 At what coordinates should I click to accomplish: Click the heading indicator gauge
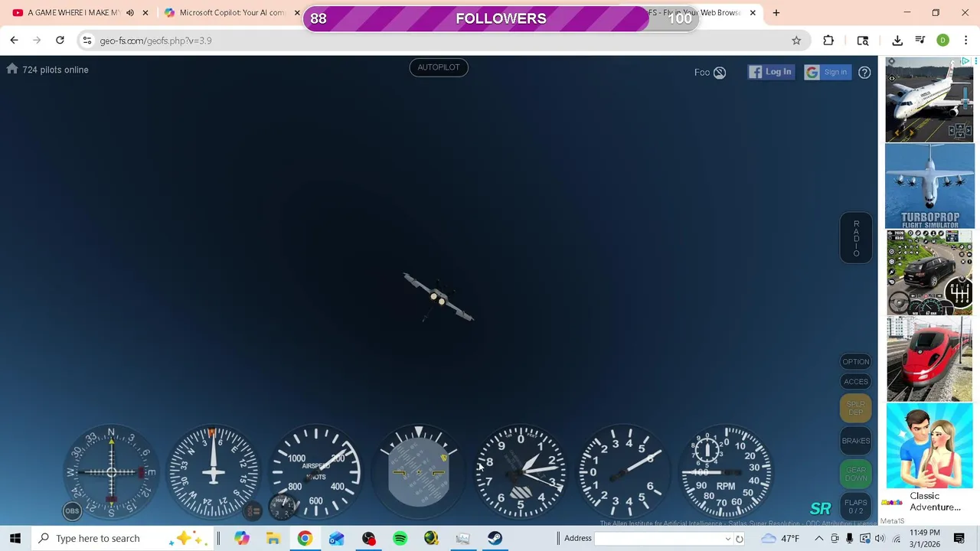[x=213, y=472]
